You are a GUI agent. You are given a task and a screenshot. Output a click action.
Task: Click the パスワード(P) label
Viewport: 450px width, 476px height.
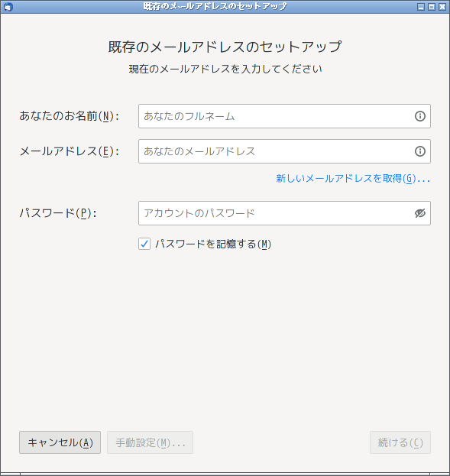tap(58, 213)
